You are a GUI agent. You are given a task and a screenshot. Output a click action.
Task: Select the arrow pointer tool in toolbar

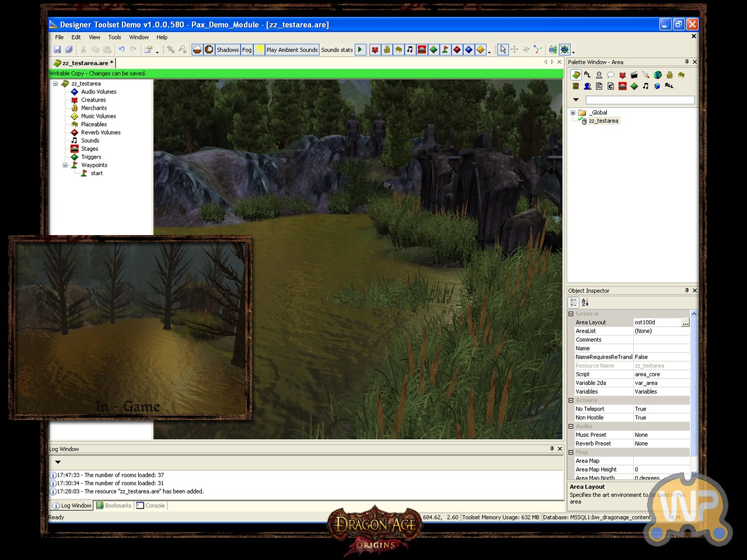503,50
